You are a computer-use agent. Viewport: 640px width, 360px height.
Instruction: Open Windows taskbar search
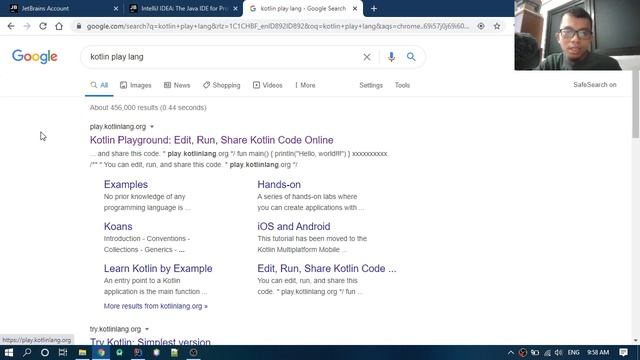[x=27, y=353]
